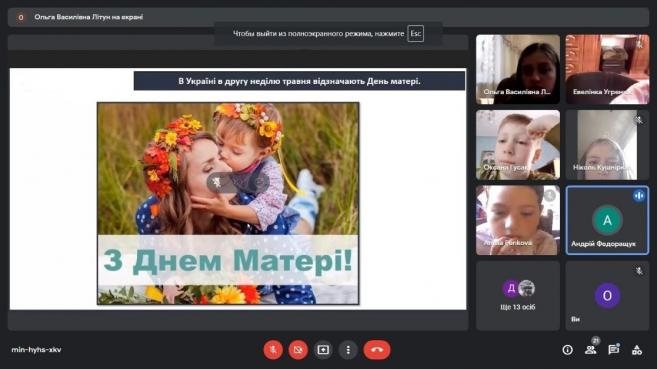
Task: Click the meeting code min-hyhs-xkv
Action: tap(36, 350)
